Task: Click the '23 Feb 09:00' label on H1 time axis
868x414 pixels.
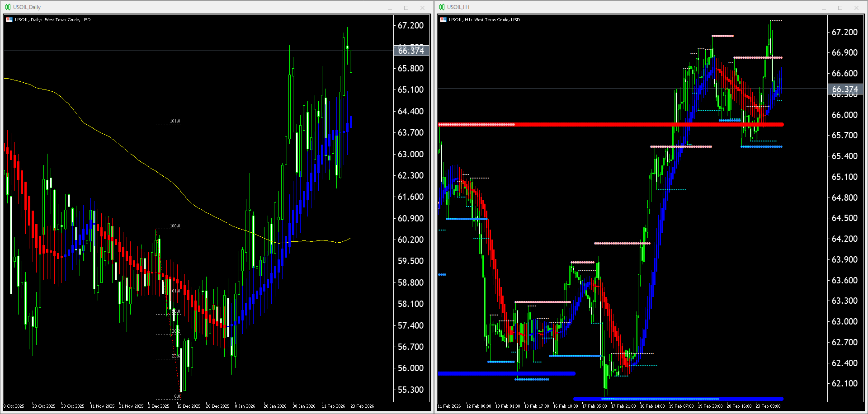Action: [768, 406]
